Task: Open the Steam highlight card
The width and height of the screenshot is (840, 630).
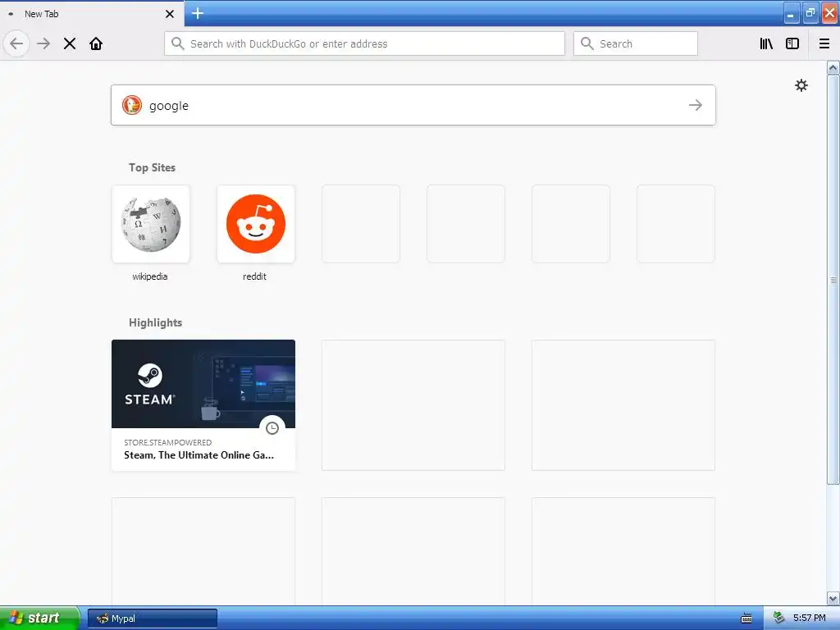Action: [x=203, y=405]
